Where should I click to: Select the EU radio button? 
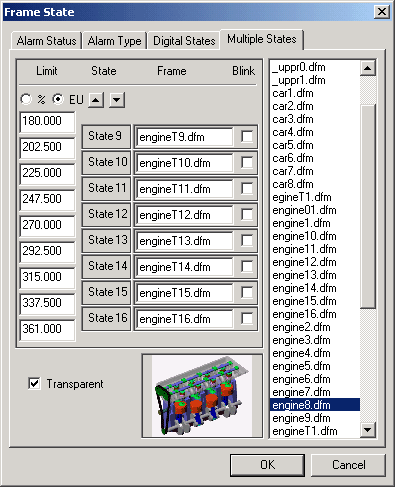[x=58, y=99]
